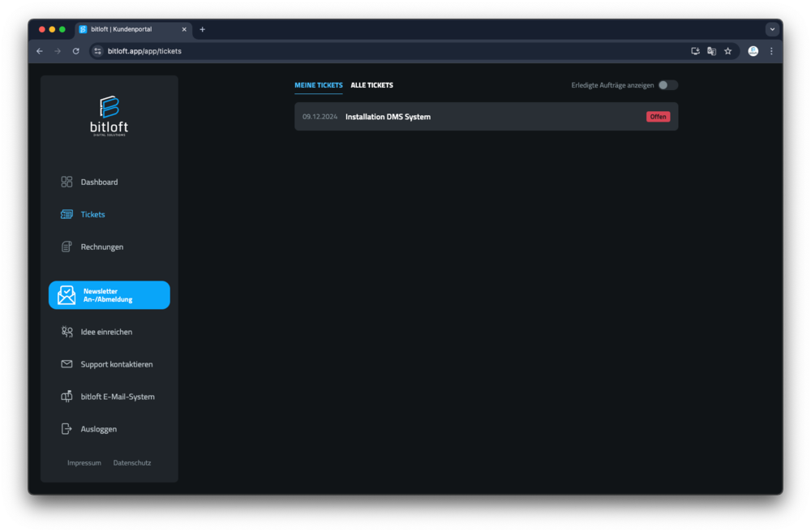Click the bitloft E-Mail-System mailbox icon
Screen dimensions: 811x532
point(67,397)
